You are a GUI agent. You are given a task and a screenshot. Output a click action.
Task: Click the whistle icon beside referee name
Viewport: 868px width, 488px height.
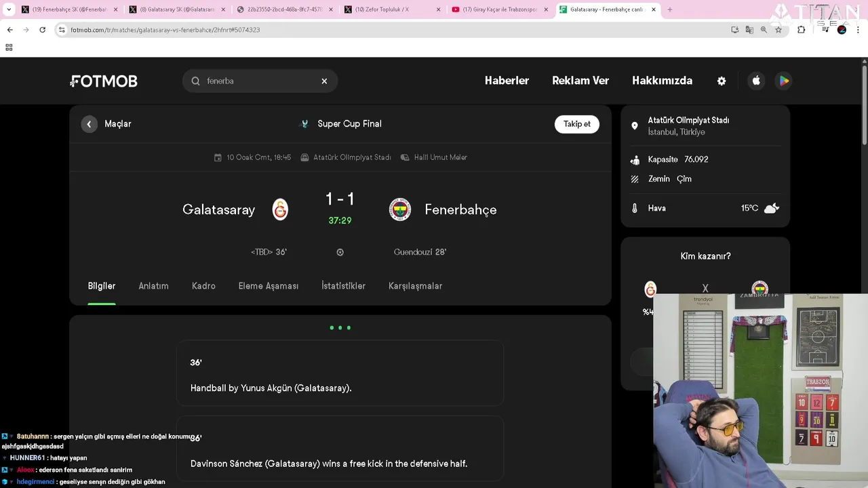tap(405, 157)
